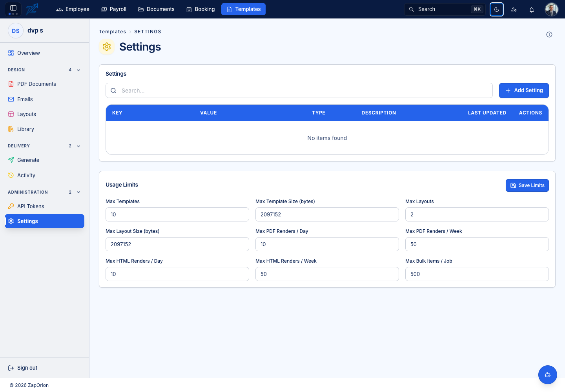Click the Add Setting button
Screen dimensions: 565x392
pyautogui.click(x=524, y=91)
